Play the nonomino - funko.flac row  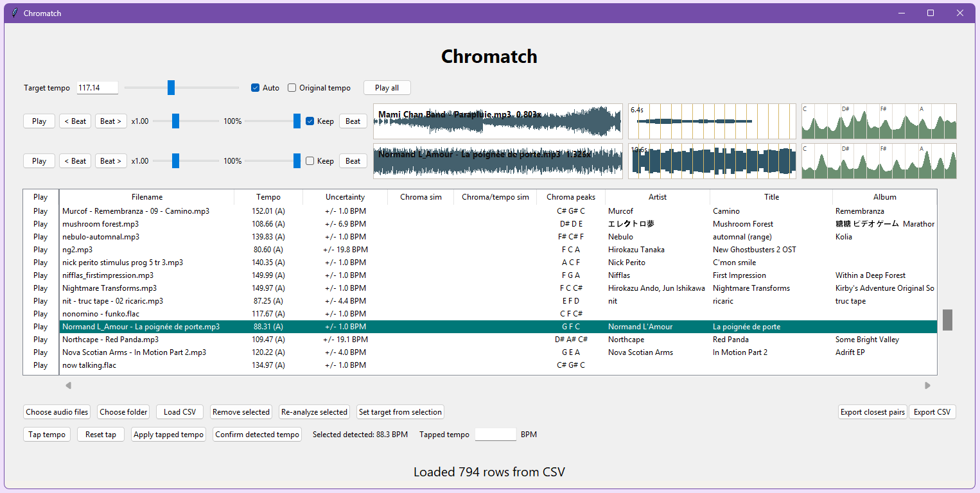point(40,314)
